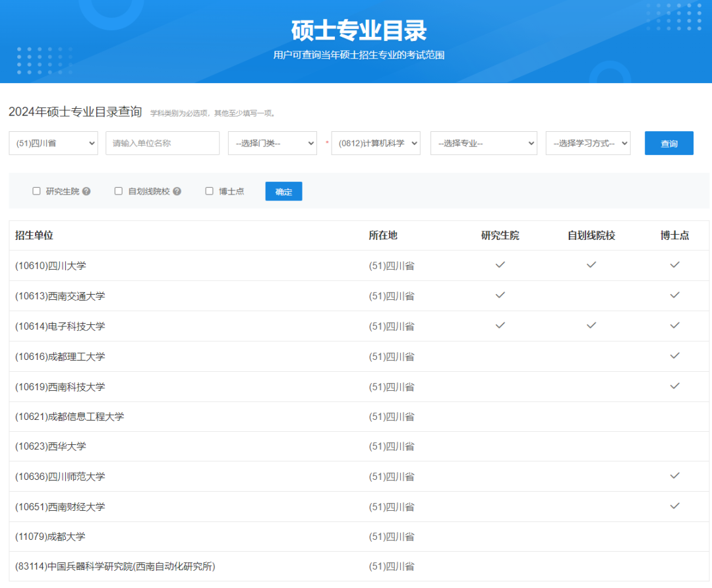This screenshot has width=712, height=588.
Task: Open the (10636)四川师范大学 entry
Action: coord(60,477)
